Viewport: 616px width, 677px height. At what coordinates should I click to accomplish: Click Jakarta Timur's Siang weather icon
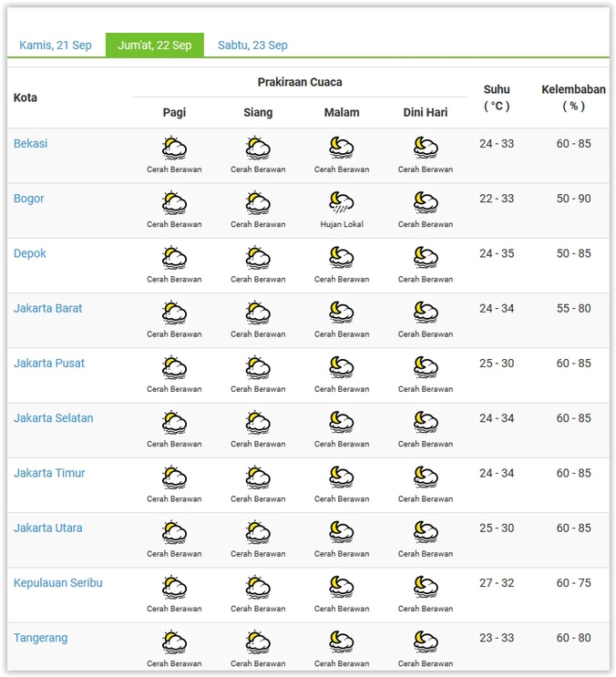(258, 477)
